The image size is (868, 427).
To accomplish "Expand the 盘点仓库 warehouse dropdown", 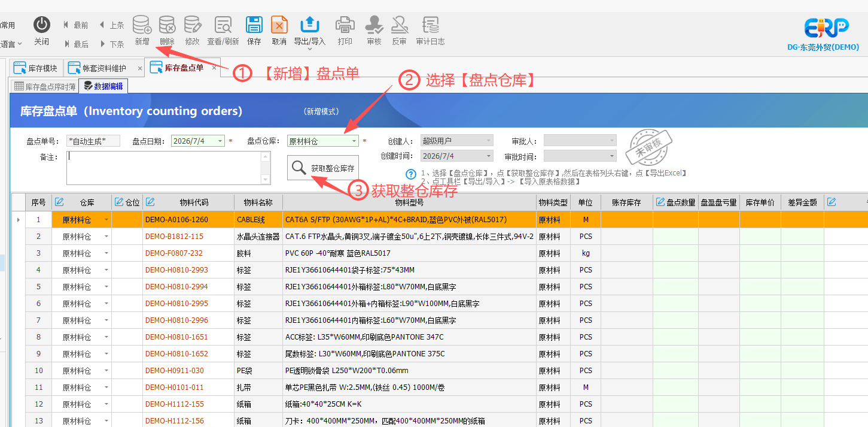I will [354, 141].
